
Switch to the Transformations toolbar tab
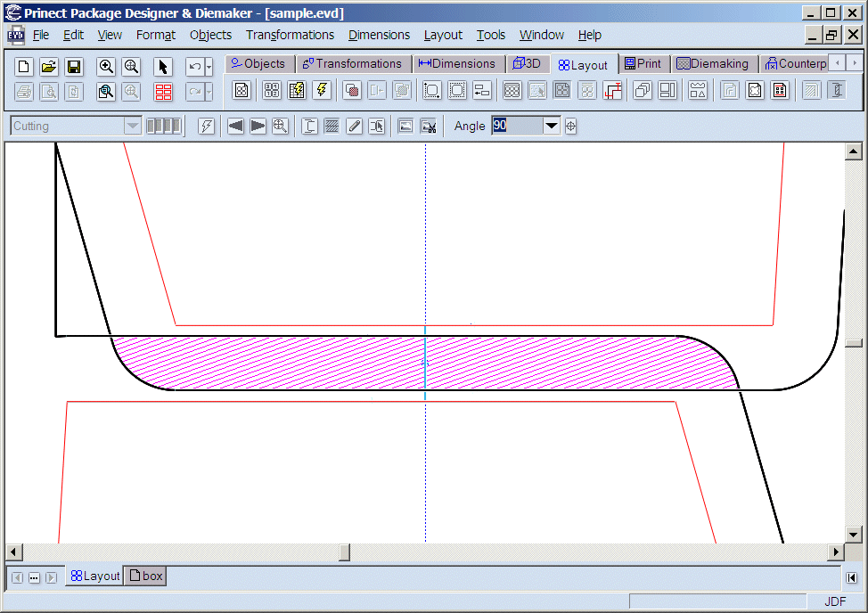click(x=353, y=63)
